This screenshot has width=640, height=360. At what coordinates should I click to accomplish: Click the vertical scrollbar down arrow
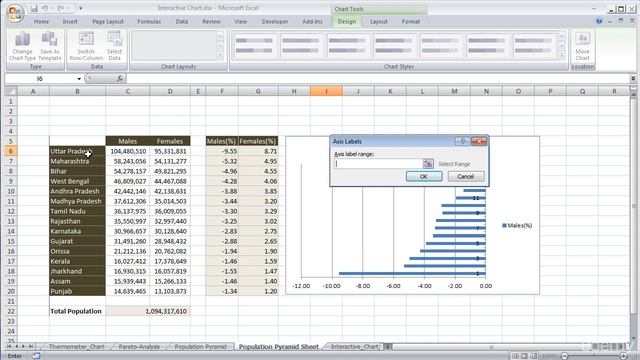point(633,338)
